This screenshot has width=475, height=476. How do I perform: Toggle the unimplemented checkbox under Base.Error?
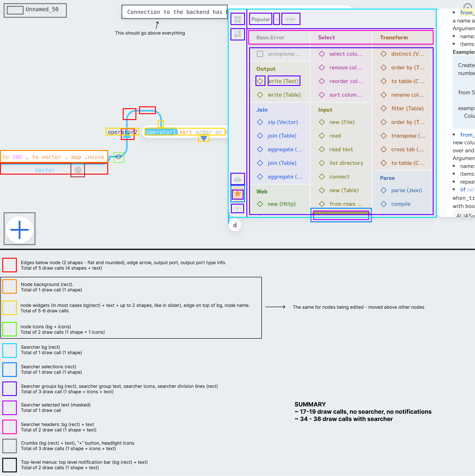click(260, 54)
